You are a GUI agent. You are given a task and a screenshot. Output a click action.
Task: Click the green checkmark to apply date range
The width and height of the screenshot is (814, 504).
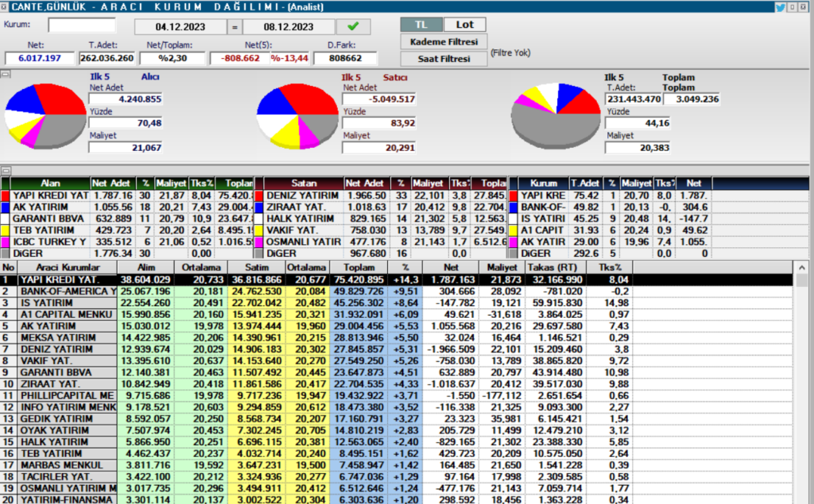[x=353, y=25]
